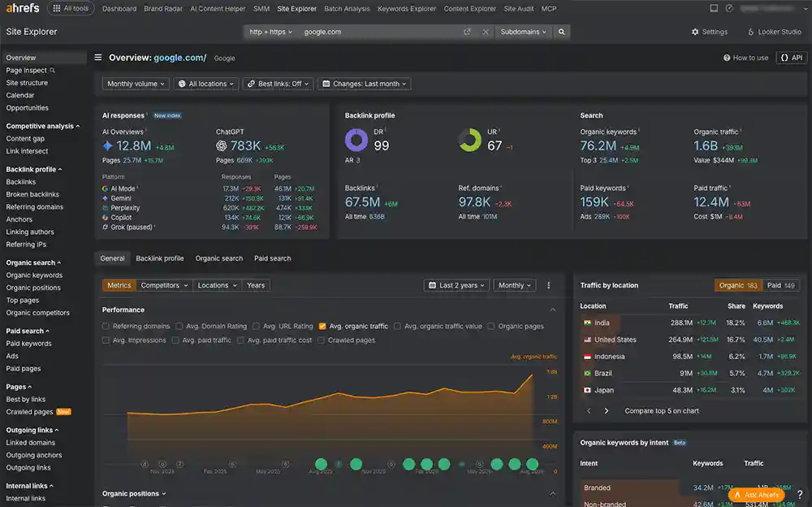Click the ChatGPT logo icon
The image size is (812, 507).
coord(222,146)
